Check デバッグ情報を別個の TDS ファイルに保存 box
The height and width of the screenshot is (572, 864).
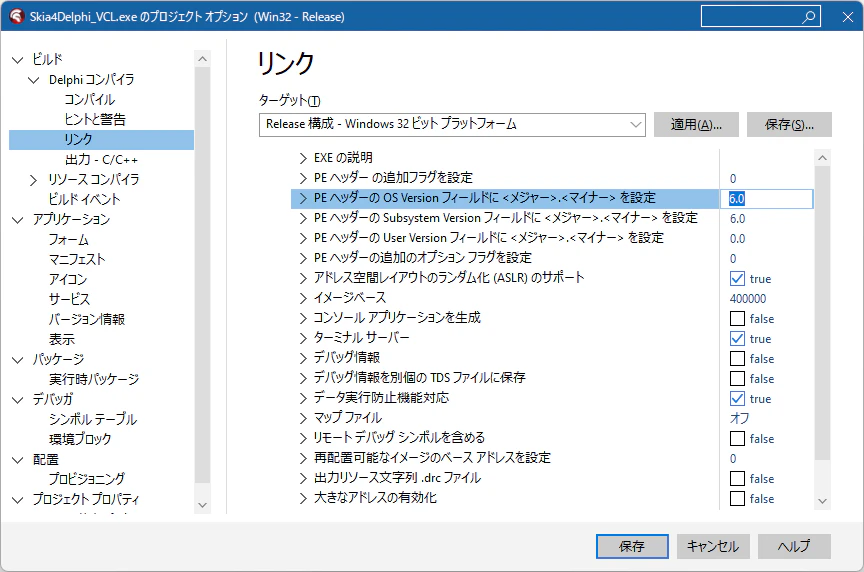tap(737, 379)
